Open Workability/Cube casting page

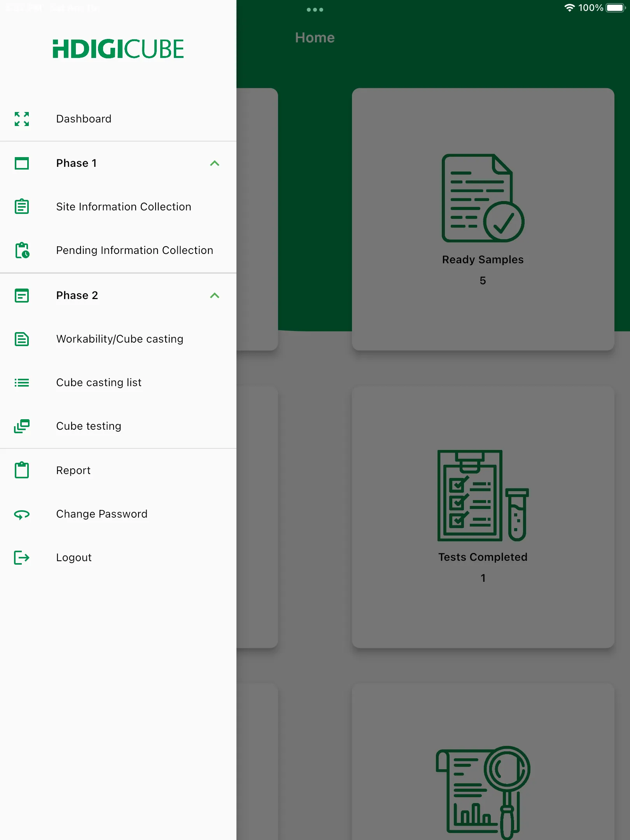point(118,339)
